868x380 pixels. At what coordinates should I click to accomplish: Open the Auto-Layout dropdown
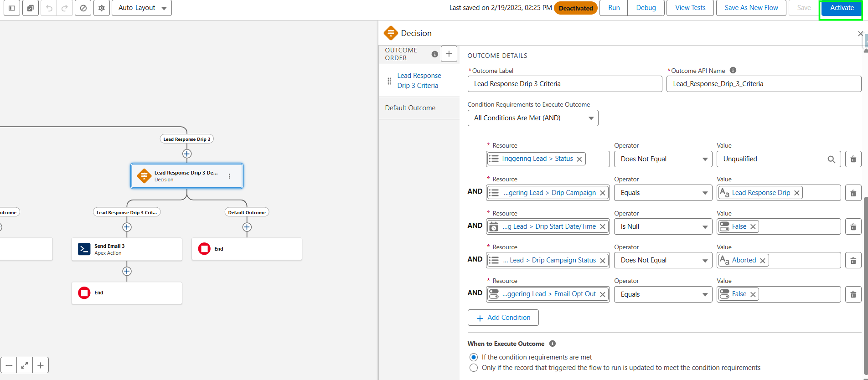(x=142, y=8)
